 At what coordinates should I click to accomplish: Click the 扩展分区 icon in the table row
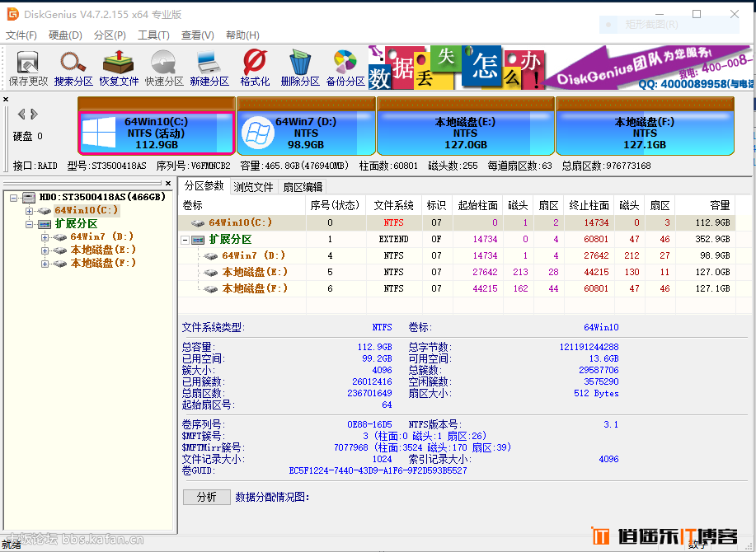point(198,240)
